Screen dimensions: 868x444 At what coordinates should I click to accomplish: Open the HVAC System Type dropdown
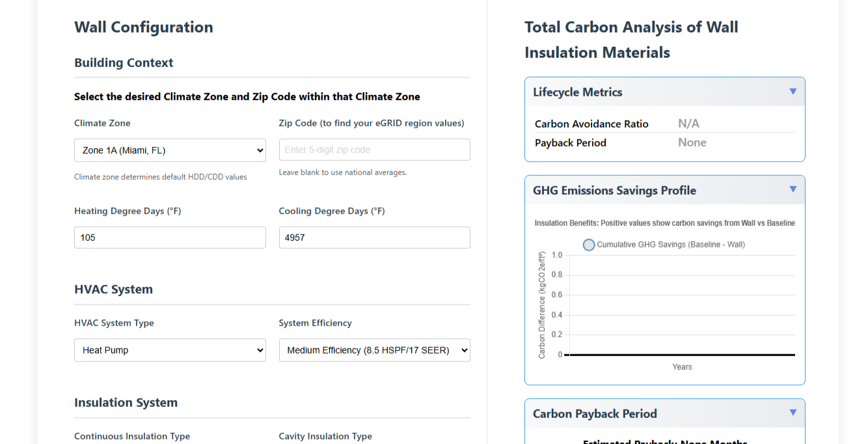point(170,350)
